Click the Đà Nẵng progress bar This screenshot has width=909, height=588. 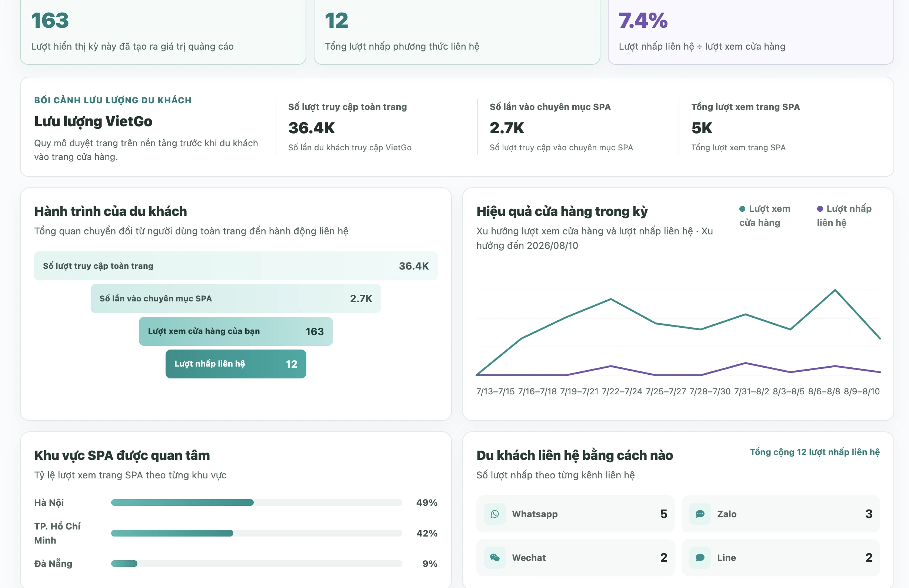pos(256,564)
